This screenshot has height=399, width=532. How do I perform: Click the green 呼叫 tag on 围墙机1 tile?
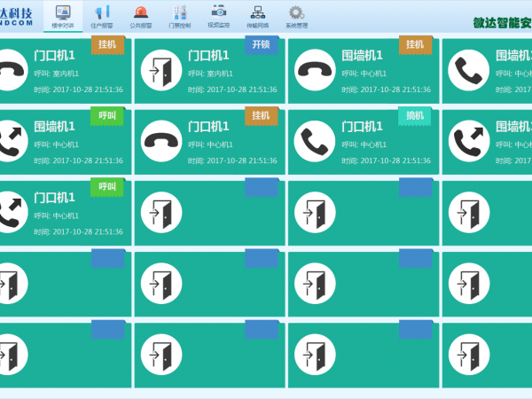(x=106, y=115)
